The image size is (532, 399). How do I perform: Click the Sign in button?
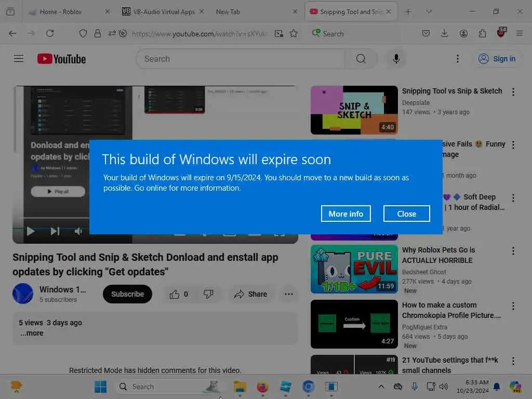tap(497, 59)
